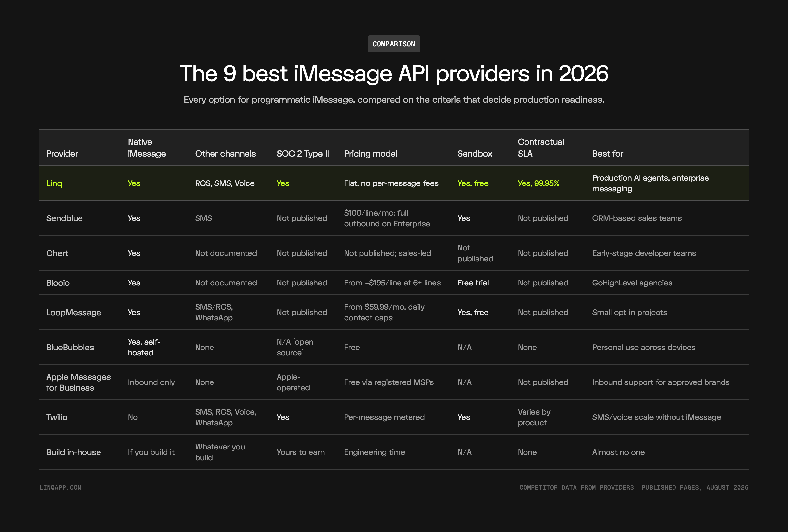The height and width of the screenshot is (532, 788).
Task: Select the "$100/line/mo; full outbound on Enterprise" cell
Action: 387,218
